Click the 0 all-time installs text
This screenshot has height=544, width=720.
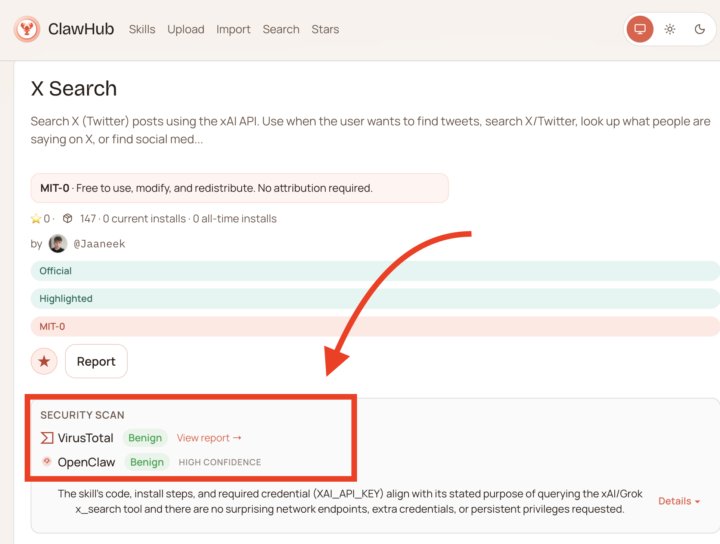(x=235, y=219)
